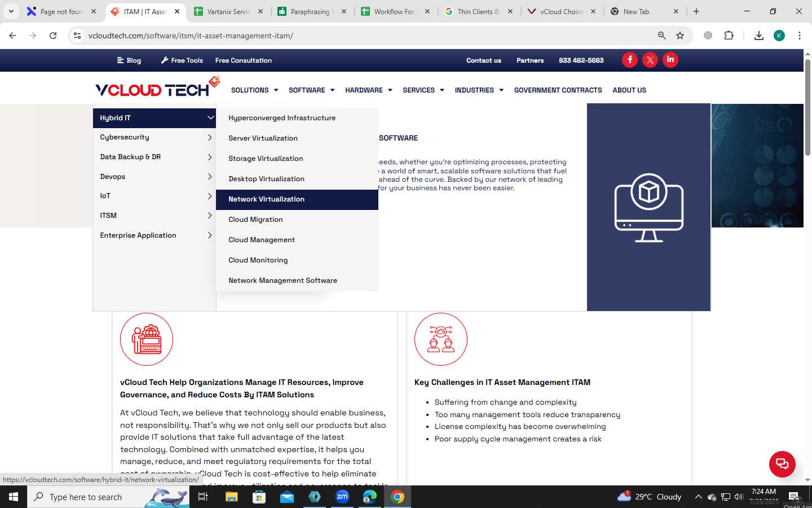The height and width of the screenshot is (508, 812).
Task: Open the X (Twitter) social icon
Action: [x=650, y=60]
